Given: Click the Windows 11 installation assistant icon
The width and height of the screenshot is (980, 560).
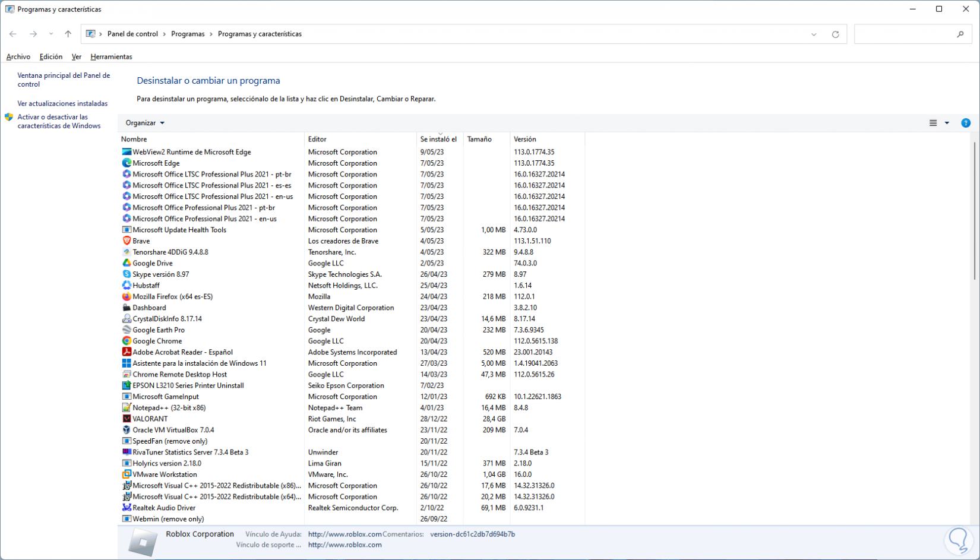Looking at the screenshot, I should (127, 363).
